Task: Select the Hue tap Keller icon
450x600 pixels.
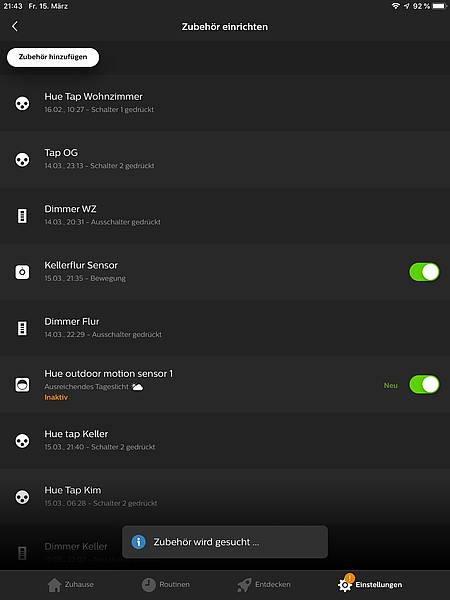Action: pyautogui.click(x=22, y=441)
